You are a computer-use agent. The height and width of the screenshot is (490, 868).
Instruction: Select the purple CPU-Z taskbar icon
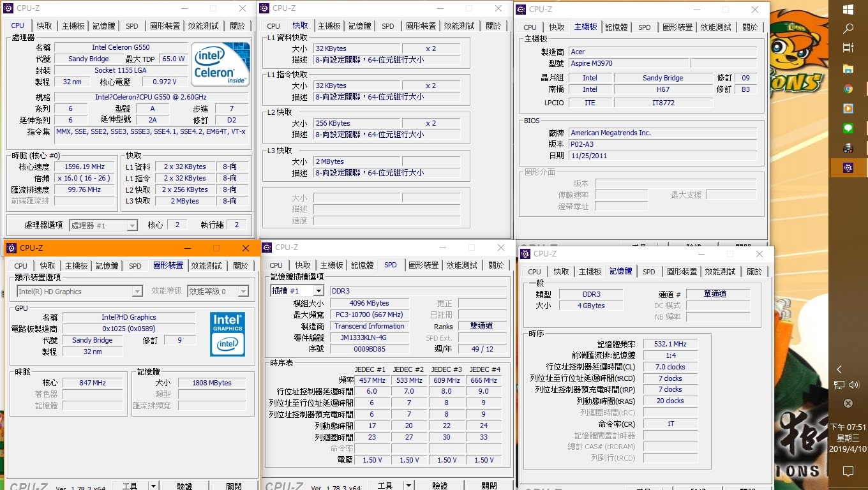(x=848, y=168)
